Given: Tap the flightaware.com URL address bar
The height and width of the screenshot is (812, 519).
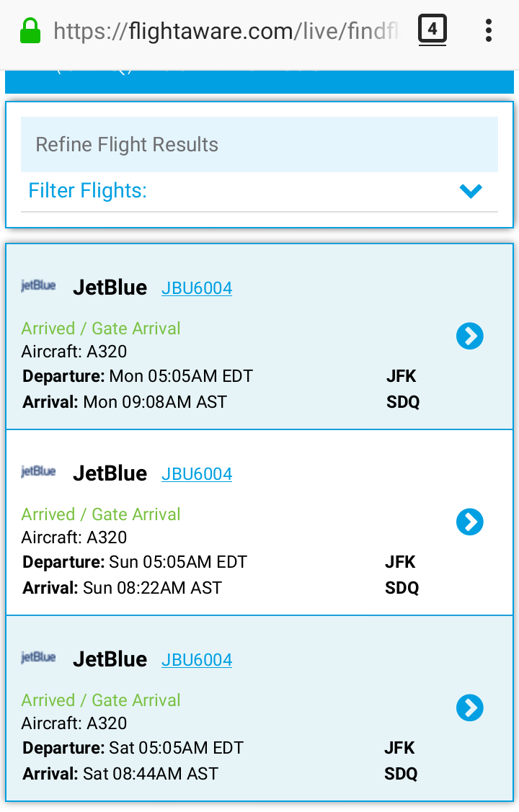Looking at the screenshot, I should [226, 31].
